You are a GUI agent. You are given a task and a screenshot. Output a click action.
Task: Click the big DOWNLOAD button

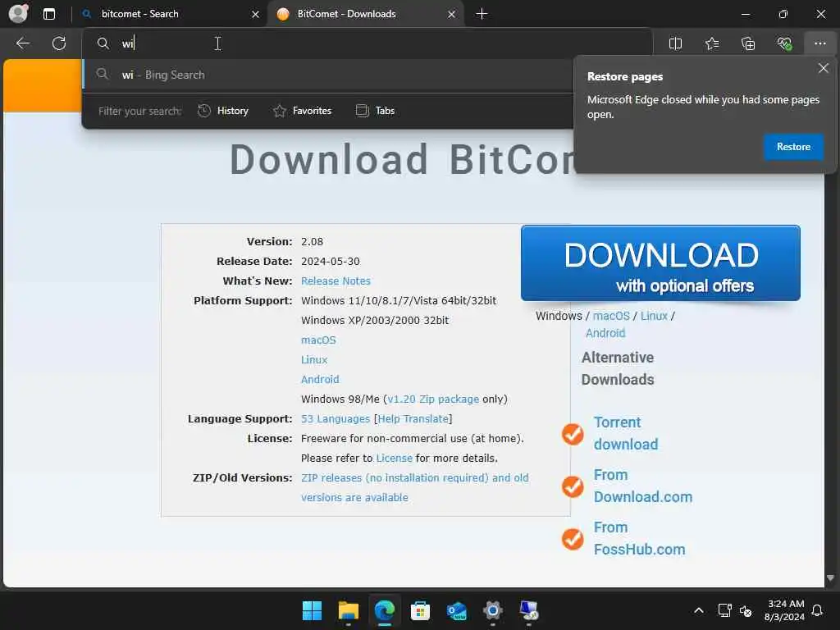pyautogui.click(x=660, y=263)
